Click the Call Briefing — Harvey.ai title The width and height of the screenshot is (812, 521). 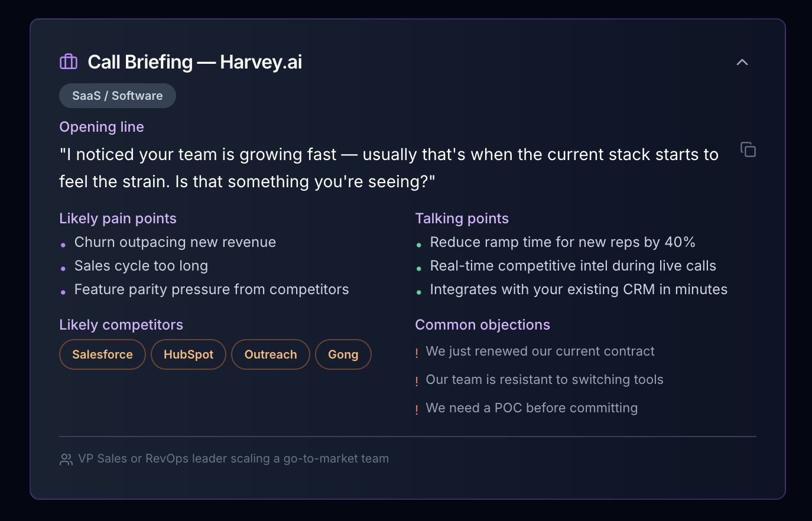[x=194, y=62]
